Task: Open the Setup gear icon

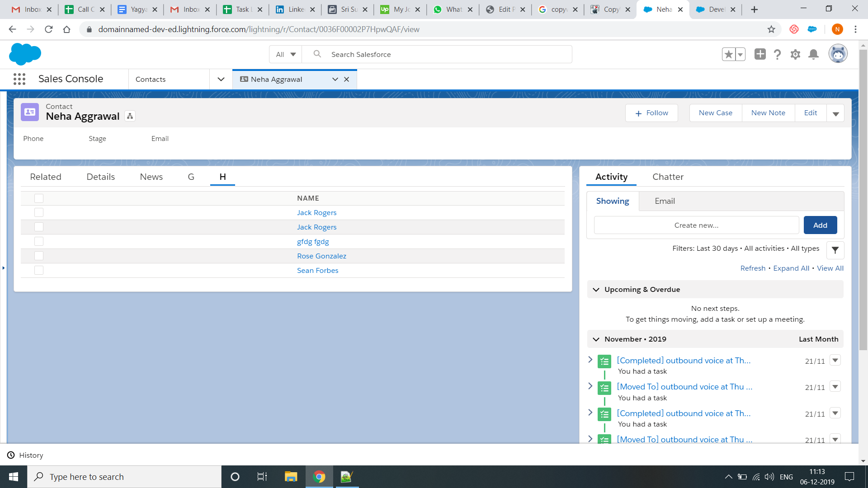Action: [x=796, y=54]
